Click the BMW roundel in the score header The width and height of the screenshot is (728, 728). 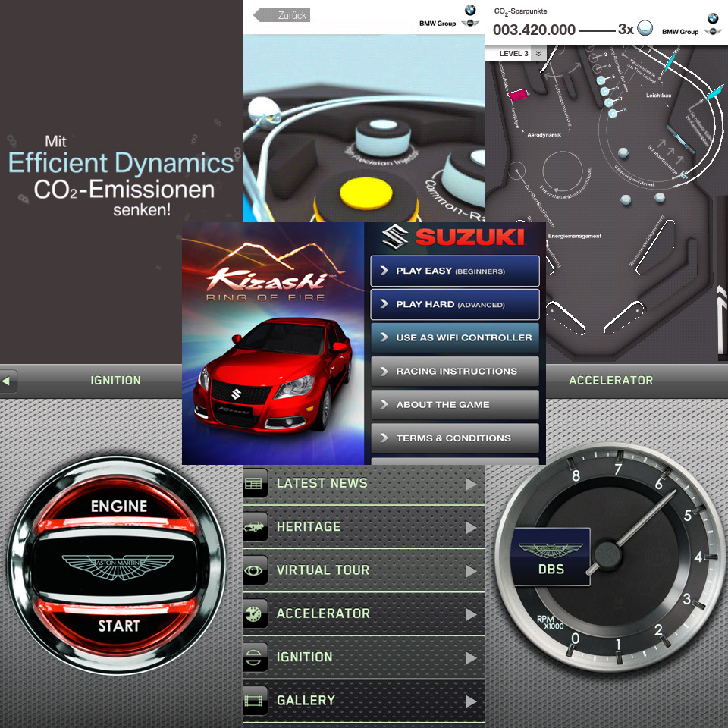[x=713, y=18]
